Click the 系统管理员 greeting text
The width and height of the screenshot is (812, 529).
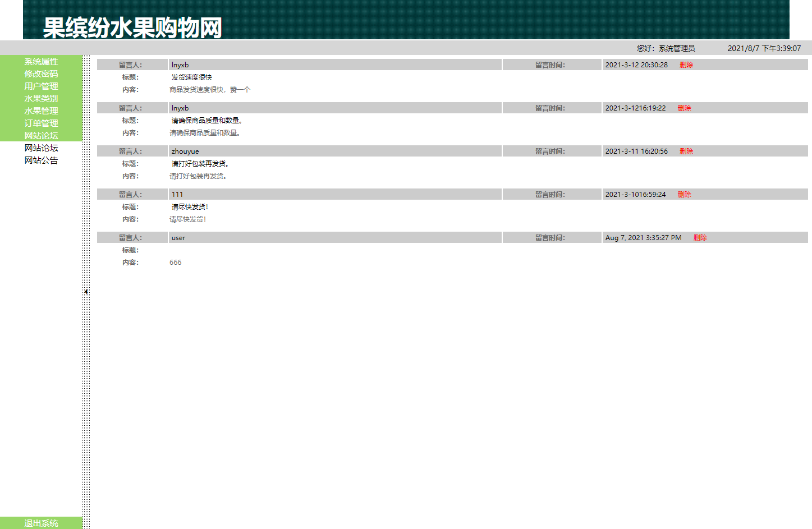click(665, 48)
